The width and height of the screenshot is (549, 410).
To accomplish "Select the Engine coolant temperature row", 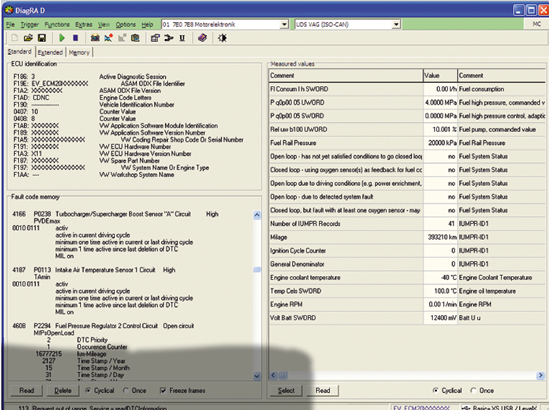I will [x=407, y=278].
